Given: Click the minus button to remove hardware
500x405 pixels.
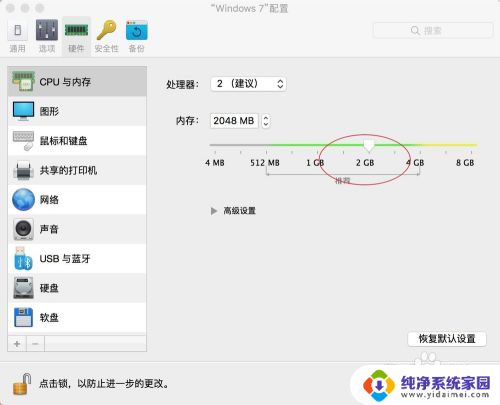Looking at the screenshot, I should coord(35,344).
